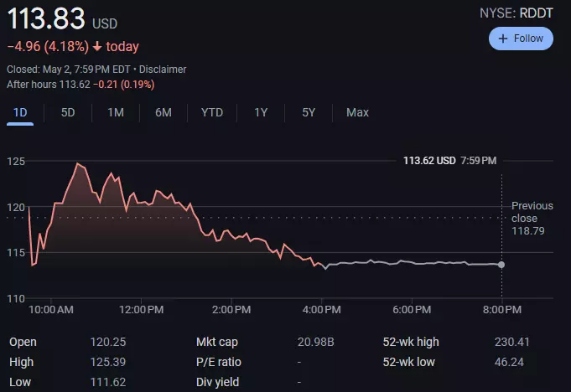The height and width of the screenshot is (392, 571).
Task: Open the Disclaimer link
Action: (163, 69)
